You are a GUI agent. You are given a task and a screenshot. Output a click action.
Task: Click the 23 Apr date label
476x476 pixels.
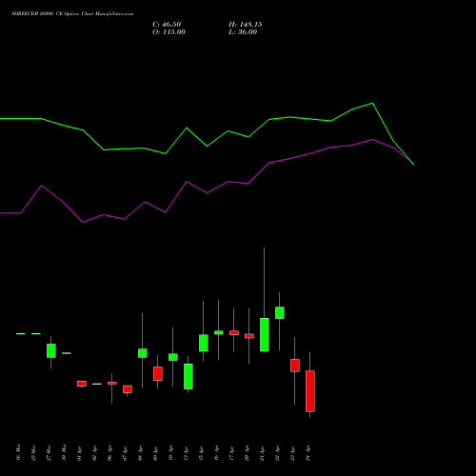pyautogui.click(x=292, y=454)
